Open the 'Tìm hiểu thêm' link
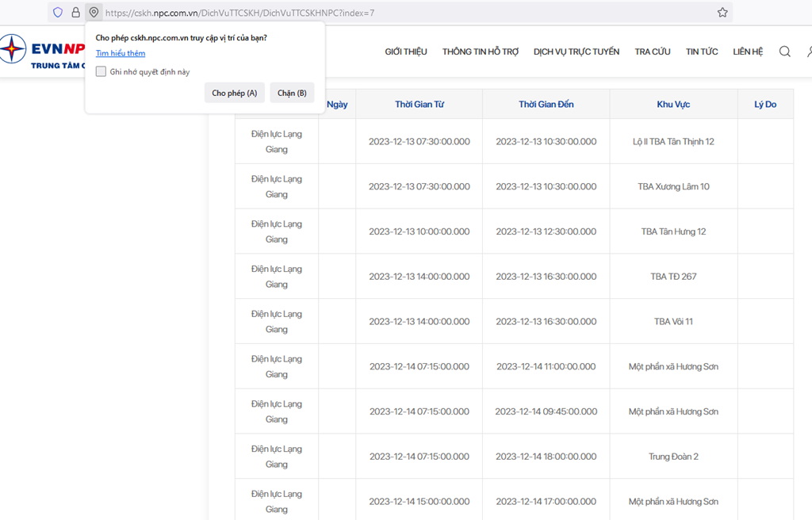This screenshot has height=520, width=812. click(x=121, y=53)
